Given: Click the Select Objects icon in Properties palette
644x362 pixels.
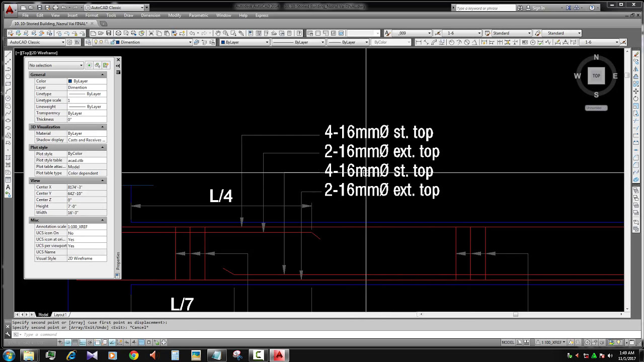Looking at the screenshot, I should click(x=97, y=65).
